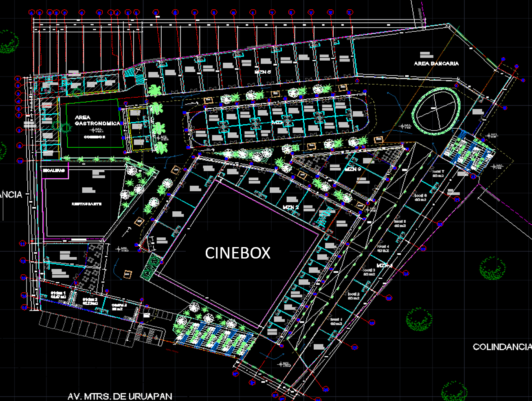Click the MZN 3 block label
Viewport: 532px width, 401px height.
coord(353,169)
